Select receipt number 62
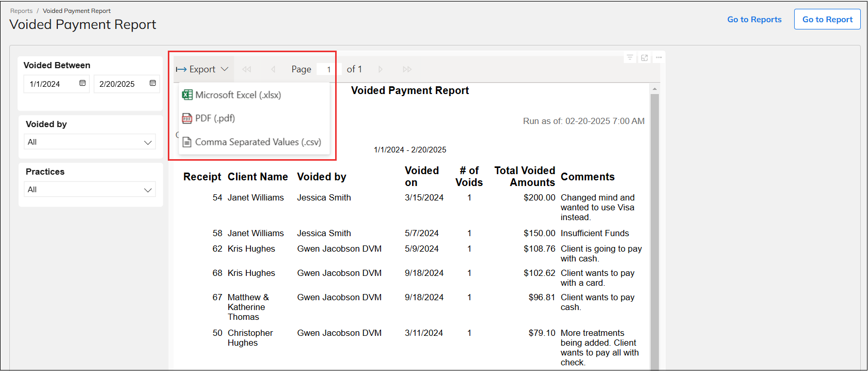Viewport: 868px width, 371px height. tap(217, 249)
